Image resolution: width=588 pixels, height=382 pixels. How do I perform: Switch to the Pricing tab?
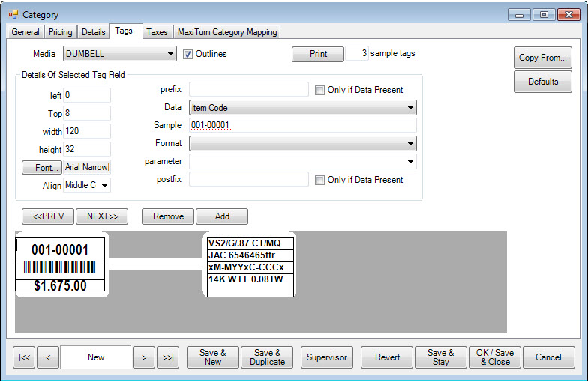(61, 32)
